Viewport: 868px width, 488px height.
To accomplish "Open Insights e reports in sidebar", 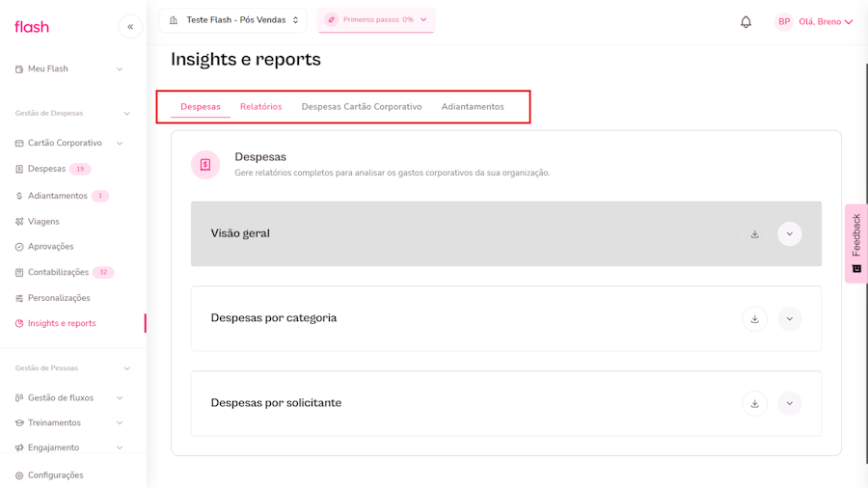I will pyautogui.click(x=62, y=324).
